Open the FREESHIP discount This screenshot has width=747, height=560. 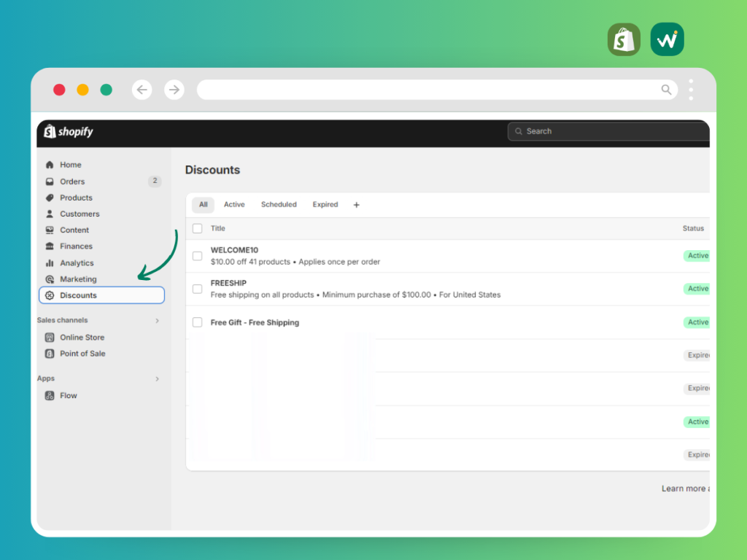228,283
